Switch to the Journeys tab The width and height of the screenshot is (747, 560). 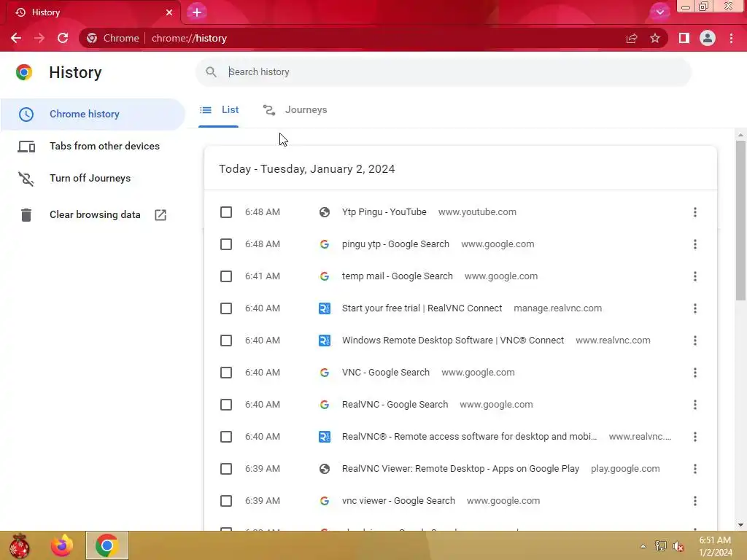[x=295, y=110]
